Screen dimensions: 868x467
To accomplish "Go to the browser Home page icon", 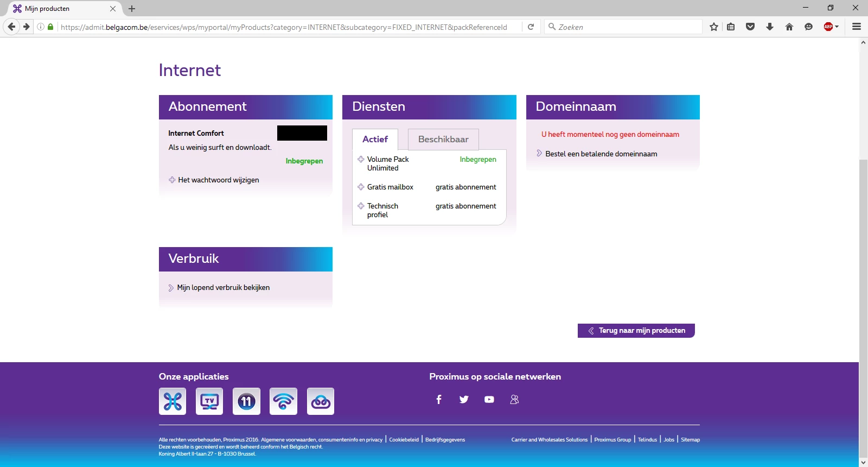I will [789, 27].
